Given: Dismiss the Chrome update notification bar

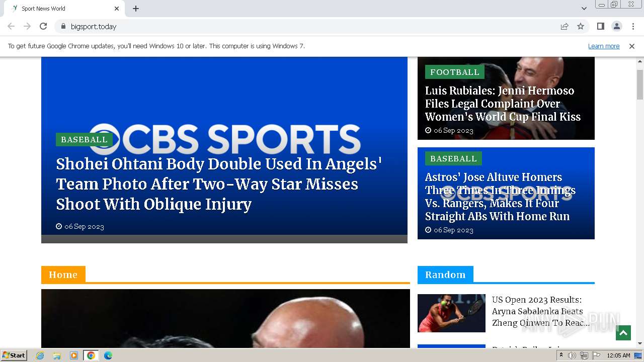Looking at the screenshot, I should [x=632, y=46].
